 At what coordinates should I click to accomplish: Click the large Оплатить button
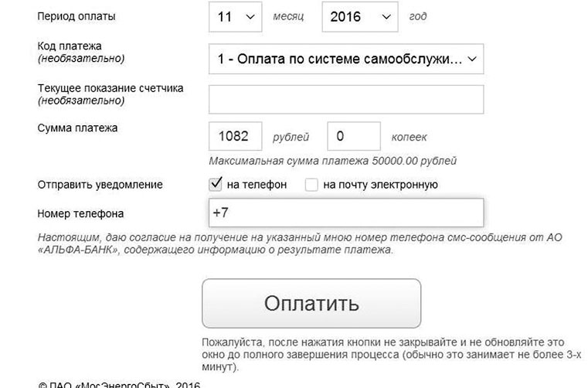pyautogui.click(x=311, y=303)
